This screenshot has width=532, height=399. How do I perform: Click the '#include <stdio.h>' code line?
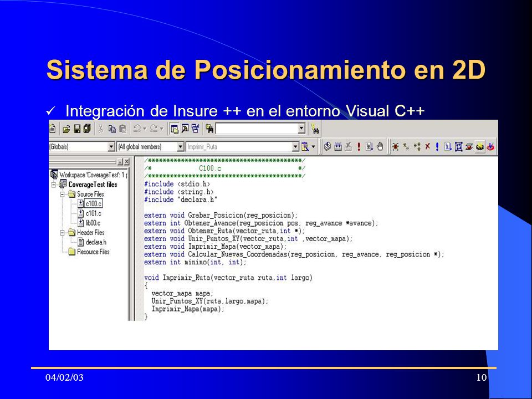pyautogui.click(x=177, y=184)
